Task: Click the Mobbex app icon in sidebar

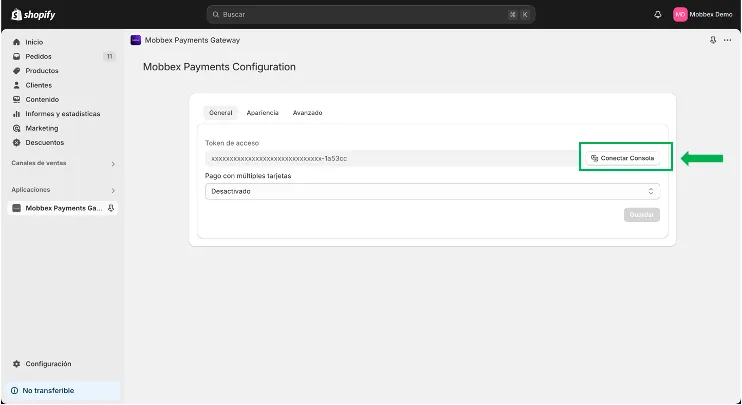Action: (x=17, y=208)
